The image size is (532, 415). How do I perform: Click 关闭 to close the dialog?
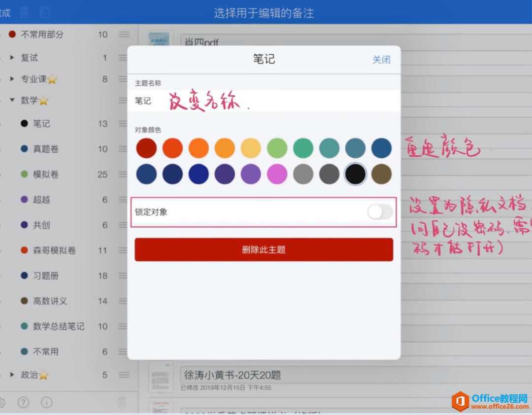pyautogui.click(x=382, y=59)
